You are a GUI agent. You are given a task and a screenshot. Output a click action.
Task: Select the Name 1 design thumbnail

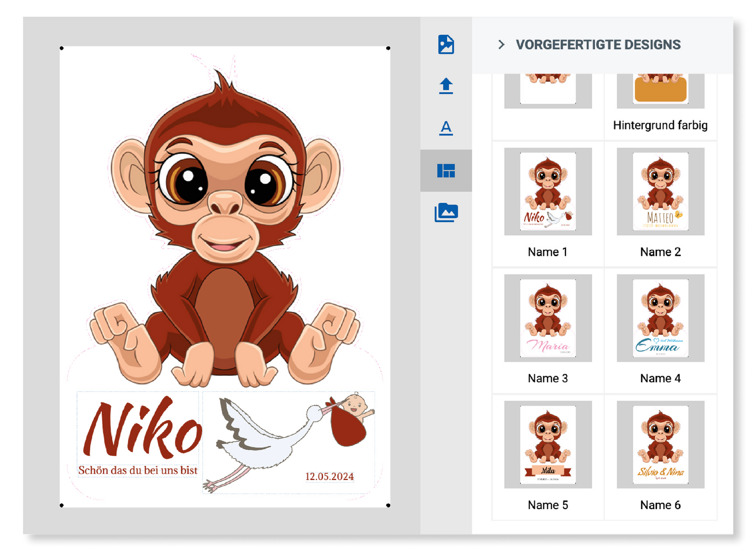(548, 192)
